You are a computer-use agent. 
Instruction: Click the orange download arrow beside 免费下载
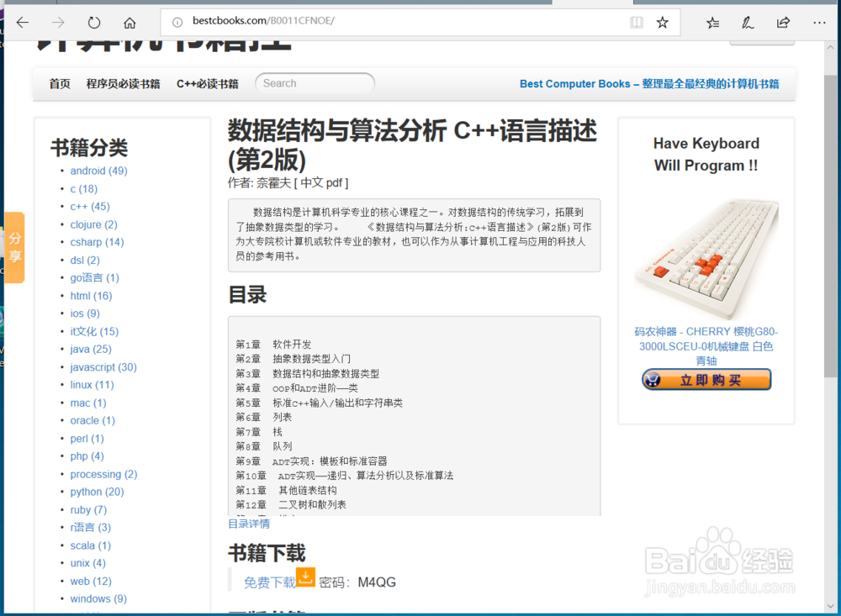coord(306,577)
